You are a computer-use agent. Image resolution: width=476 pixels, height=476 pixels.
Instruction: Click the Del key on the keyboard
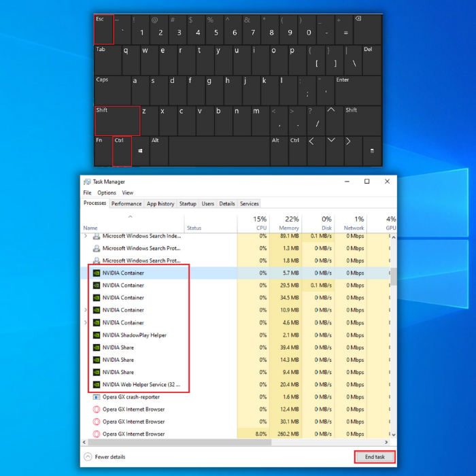[x=372, y=60]
